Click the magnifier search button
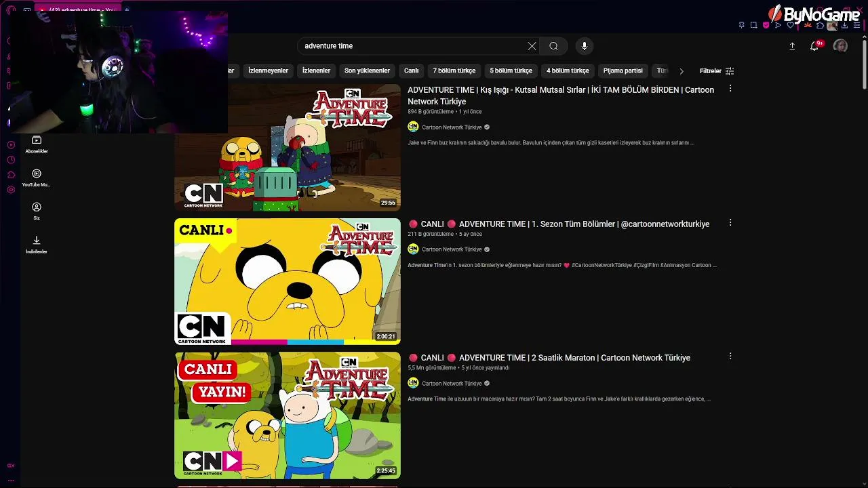Image resolution: width=868 pixels, height=488 pixels. click(x=553, y=46)
